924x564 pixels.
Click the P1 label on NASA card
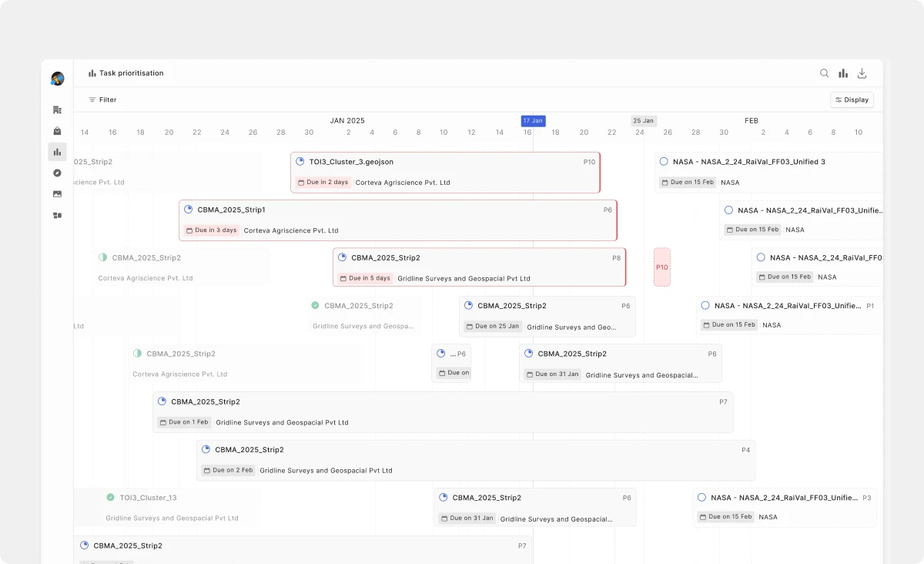click(x=870, y=306)
